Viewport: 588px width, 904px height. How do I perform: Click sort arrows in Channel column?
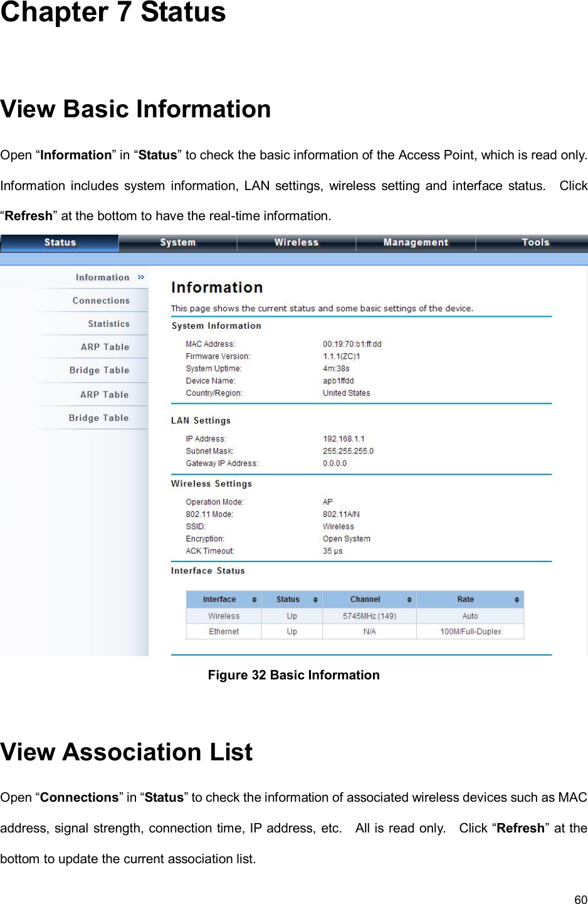[409, 600]
